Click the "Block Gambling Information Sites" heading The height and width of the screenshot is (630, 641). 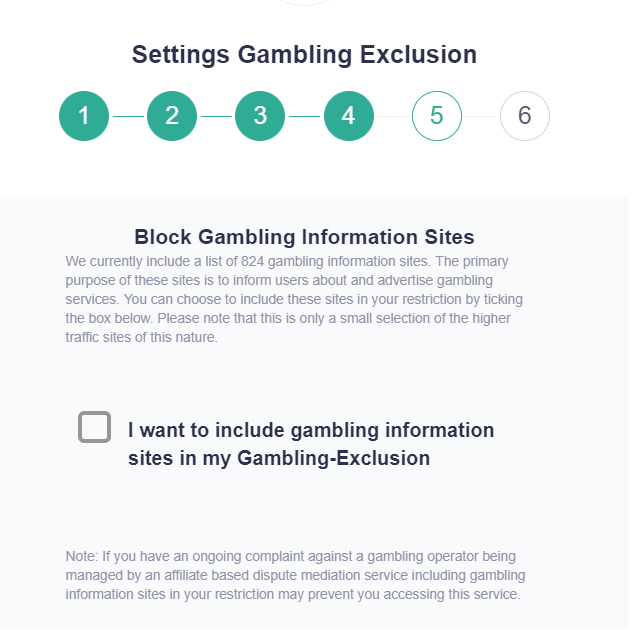(304, 237)
